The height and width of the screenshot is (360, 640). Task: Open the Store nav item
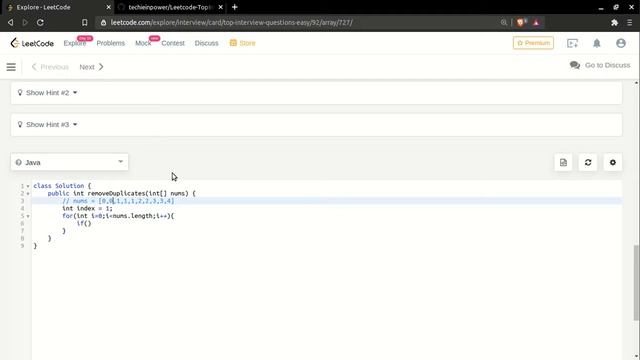click(242, 43)
